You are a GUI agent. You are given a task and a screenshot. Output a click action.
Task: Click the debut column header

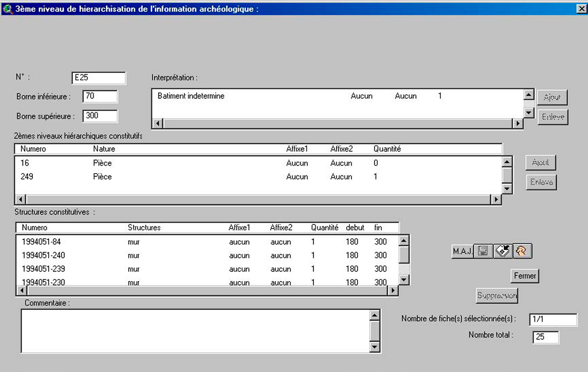click(355, 228)
